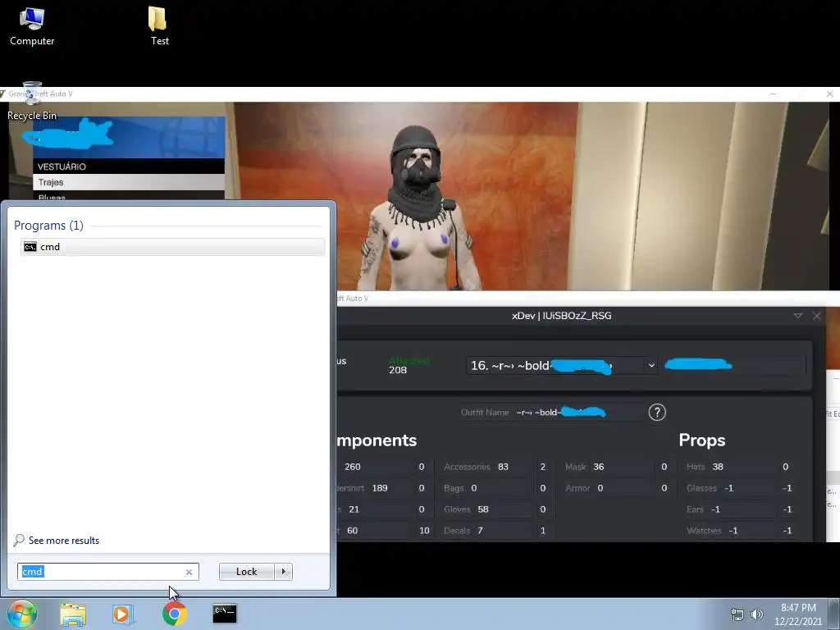
Task: Click the Glasses value -1
Action: pos(728,488)
